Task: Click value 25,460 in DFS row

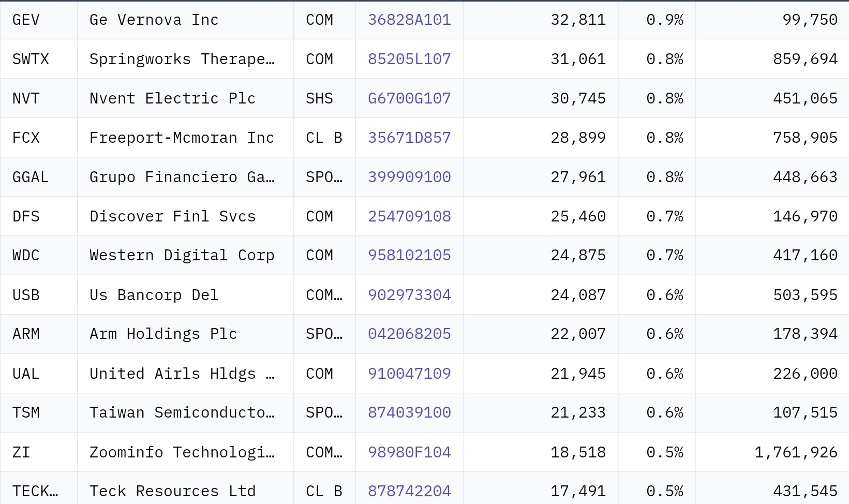Action: coord(578,216)
